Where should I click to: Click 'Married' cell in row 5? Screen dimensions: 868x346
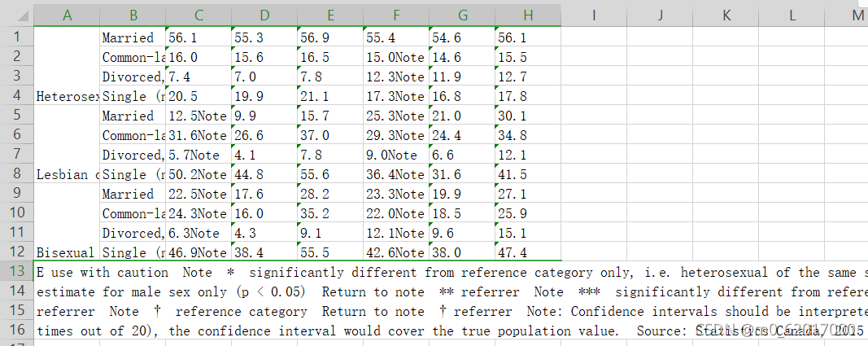pyautogui.click(x=133, y=115)
